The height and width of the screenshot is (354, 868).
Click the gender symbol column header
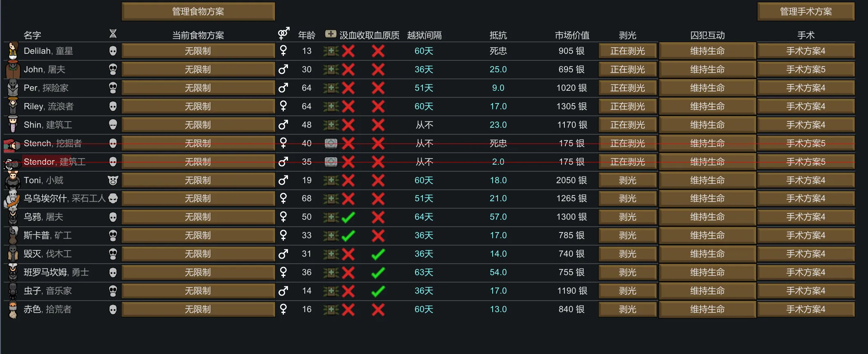point(283,33)
